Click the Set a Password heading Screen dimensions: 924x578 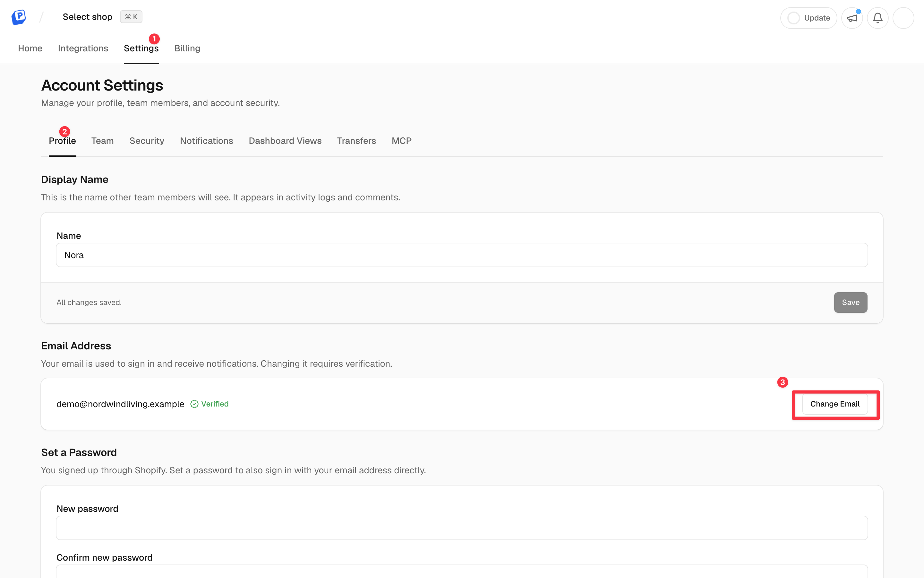(79, 453)
